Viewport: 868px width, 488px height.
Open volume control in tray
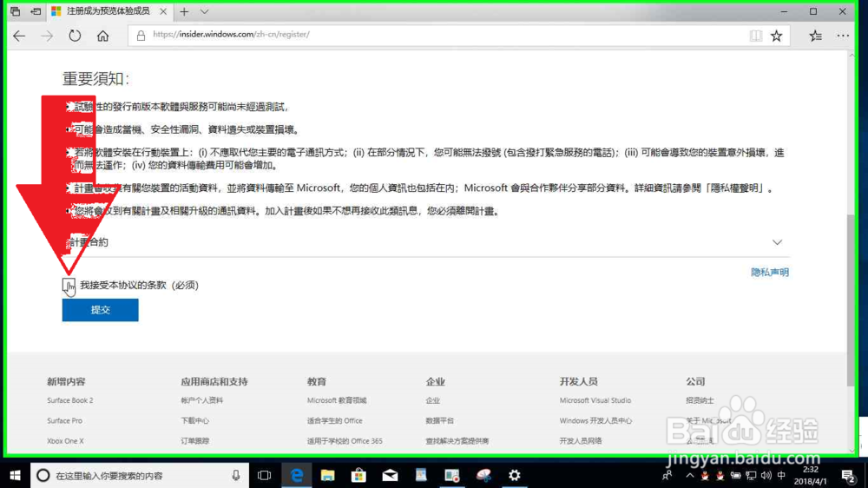click(x=766, y=475)
